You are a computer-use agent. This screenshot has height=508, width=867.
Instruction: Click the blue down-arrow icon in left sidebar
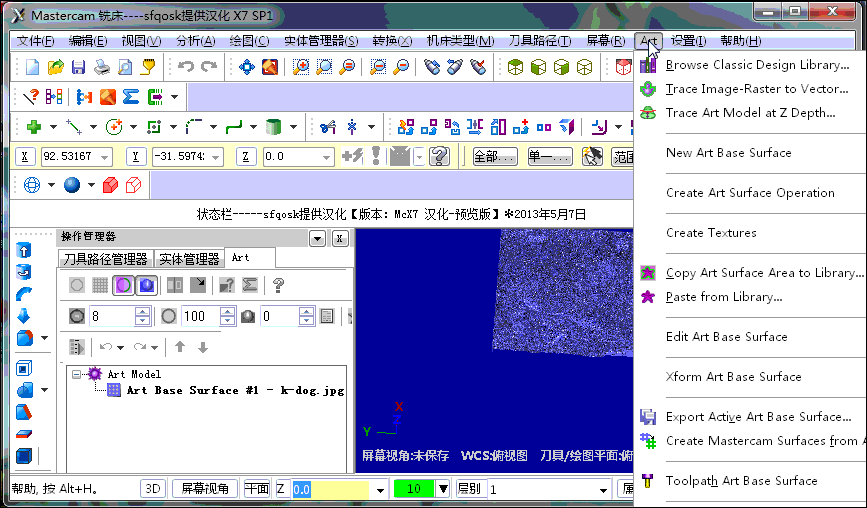(24, 316)
